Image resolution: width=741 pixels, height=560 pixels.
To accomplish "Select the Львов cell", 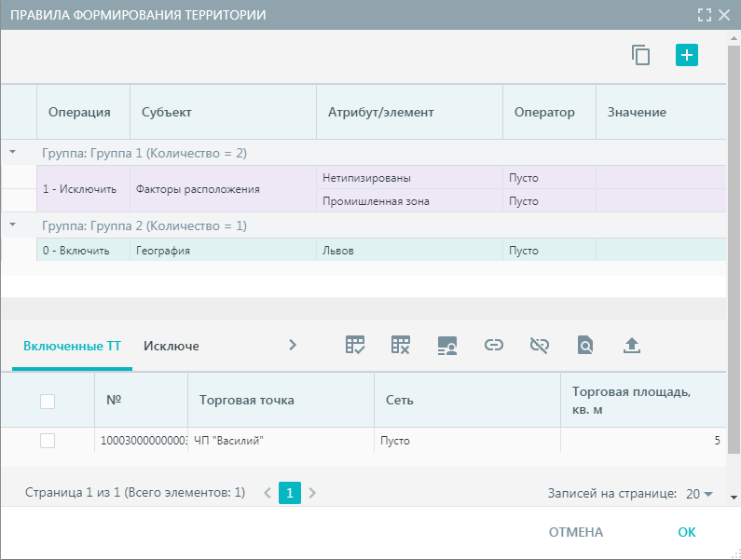I will click(x=410, y=250).
